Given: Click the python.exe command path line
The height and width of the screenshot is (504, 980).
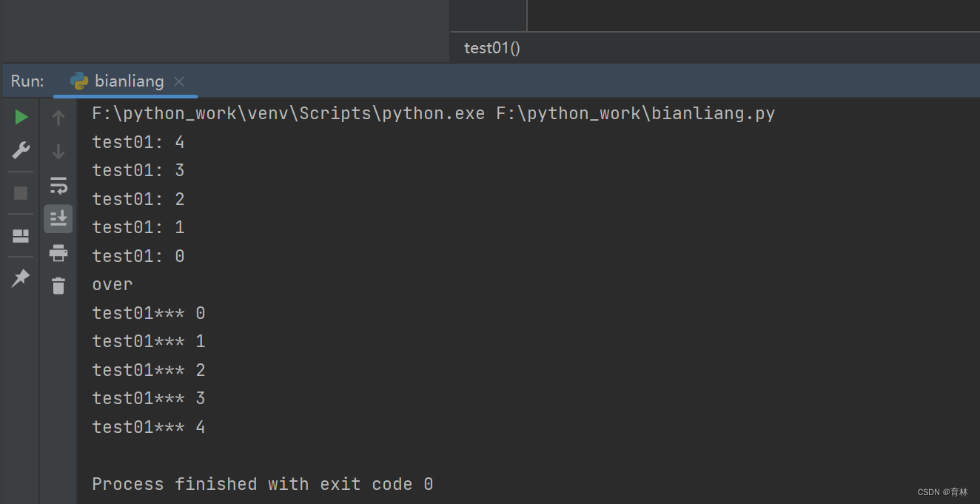Looking at the screenshot, I should coord(434,114).
